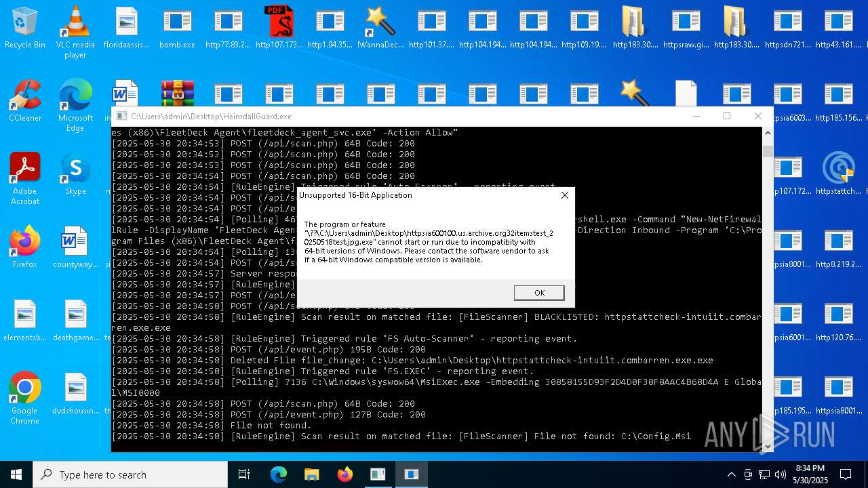Close the Unsupported 16-Bit Application dialog
The image size is (868, 488).
[564, 195]
